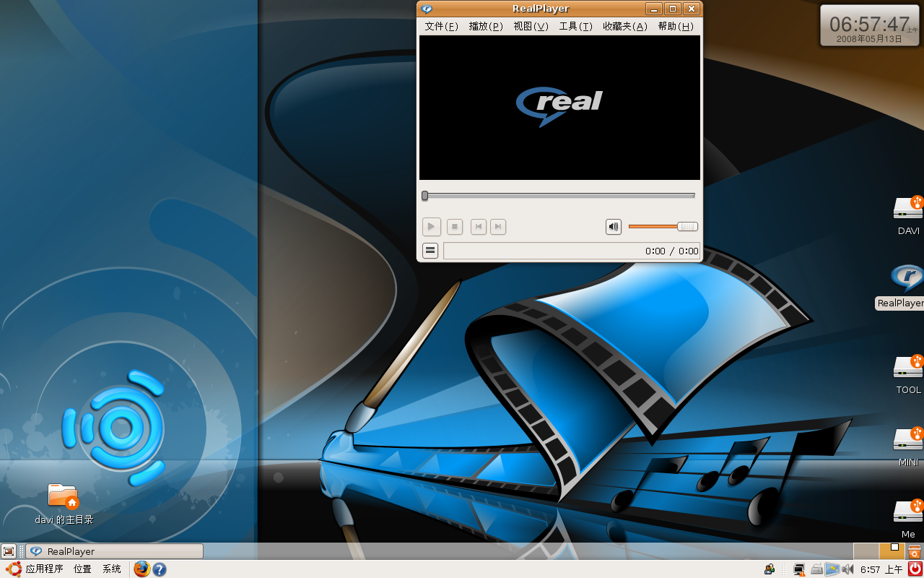The width and height of the screenshot is (924, 578).
Task: Click the Previous track button
Action: 478,227
